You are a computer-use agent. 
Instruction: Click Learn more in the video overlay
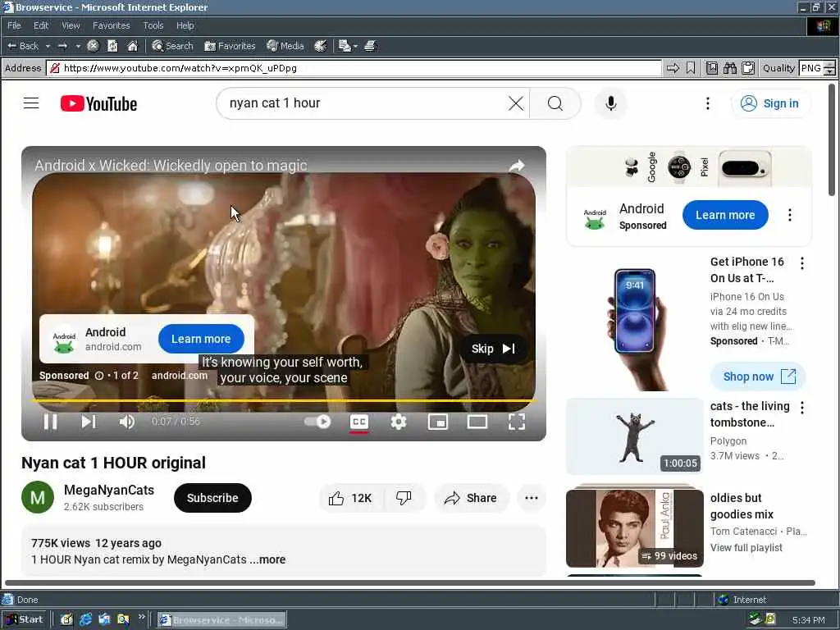coord(202,339)
